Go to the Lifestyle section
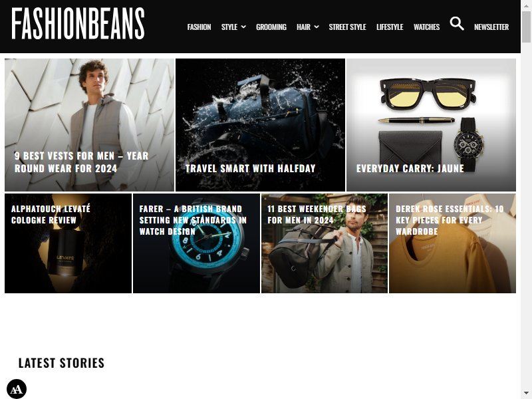Screen dimensions: 532x399 tap(390, 27)
